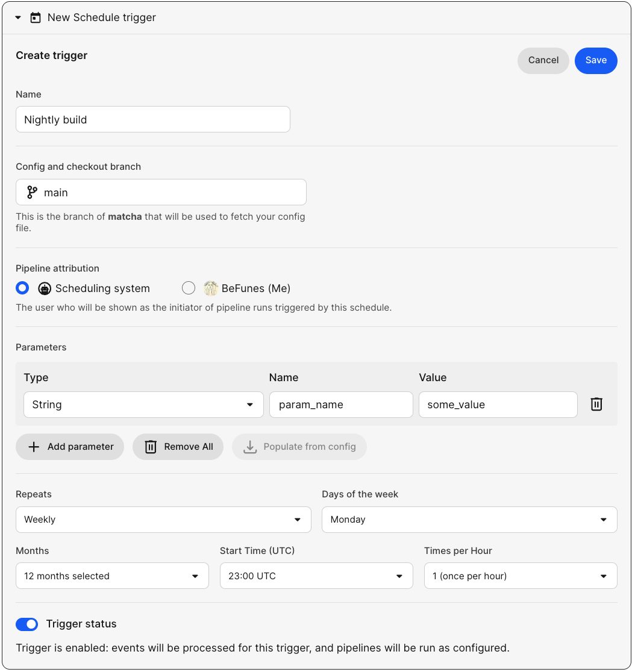The image size is (635, 672).
Task: Click the BeFunes profile avatar image
Action: 210,288
